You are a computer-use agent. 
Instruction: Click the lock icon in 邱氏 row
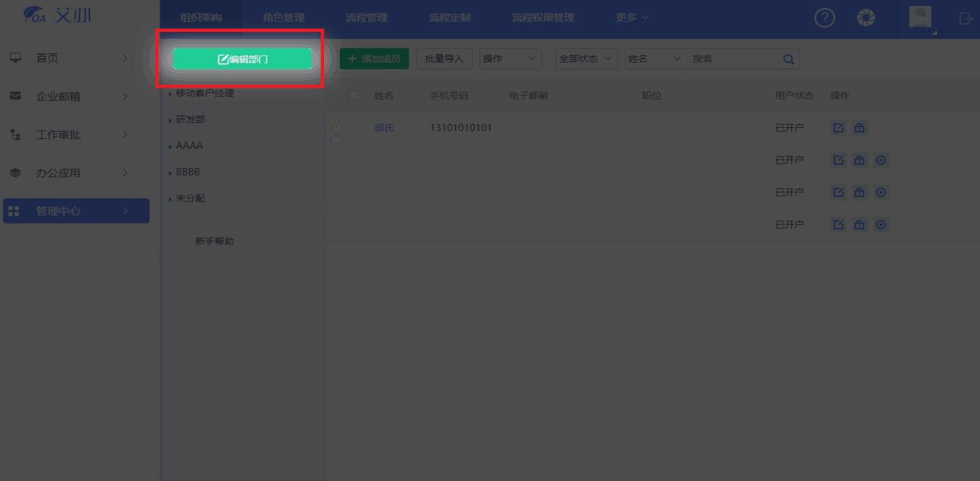859,128
